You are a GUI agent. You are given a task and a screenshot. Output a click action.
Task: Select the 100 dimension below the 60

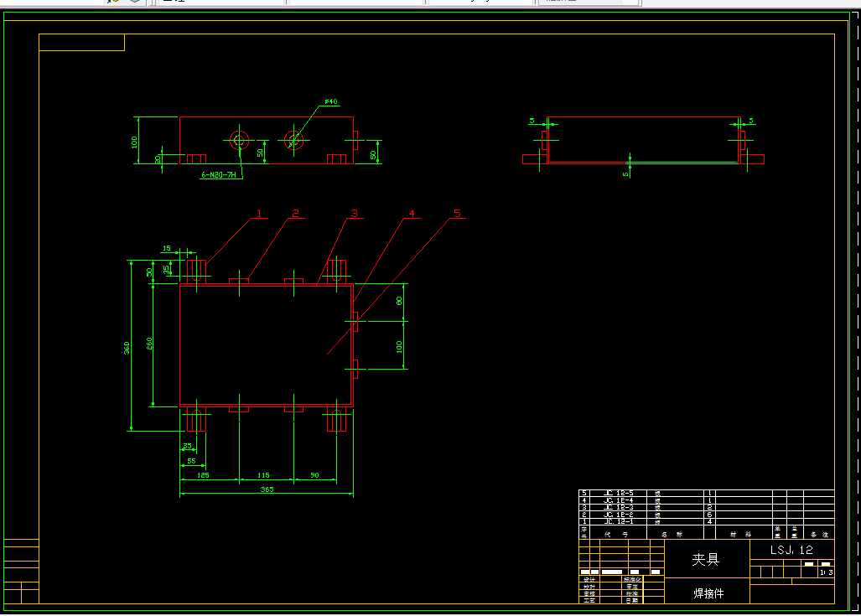click(x=399, y=347)
